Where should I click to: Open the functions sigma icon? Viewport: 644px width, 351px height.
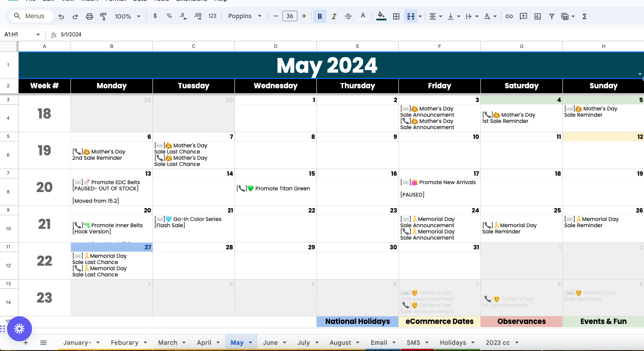(585, 16)
